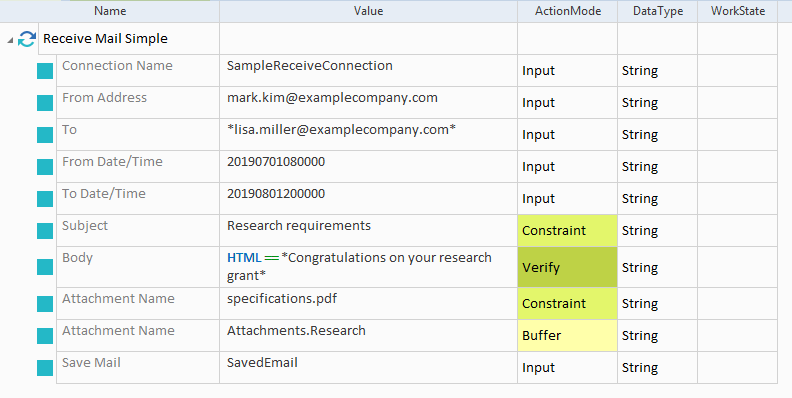Click the mark.kim@examplecompany.com value cell
The width and height of the screenshot is (792, 398).
[x=368, y=103]
